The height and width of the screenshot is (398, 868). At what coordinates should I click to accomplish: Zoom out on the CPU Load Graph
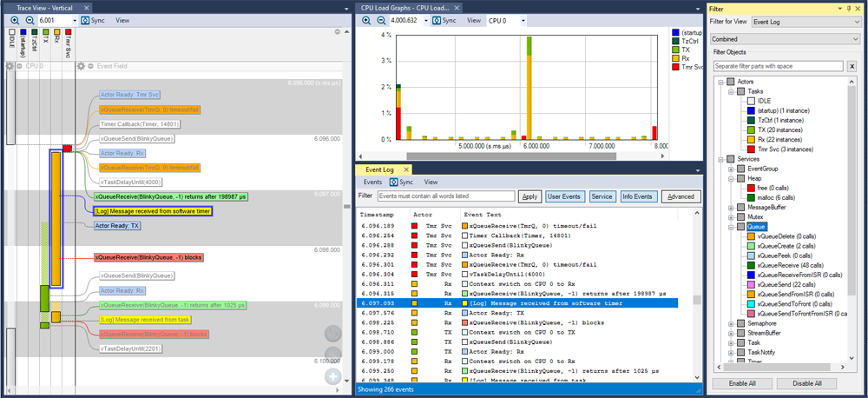(383, 20)
